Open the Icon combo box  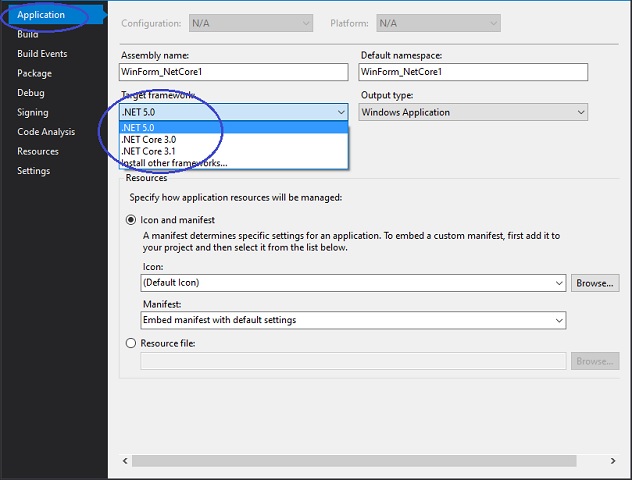click(x=353, y=283)
